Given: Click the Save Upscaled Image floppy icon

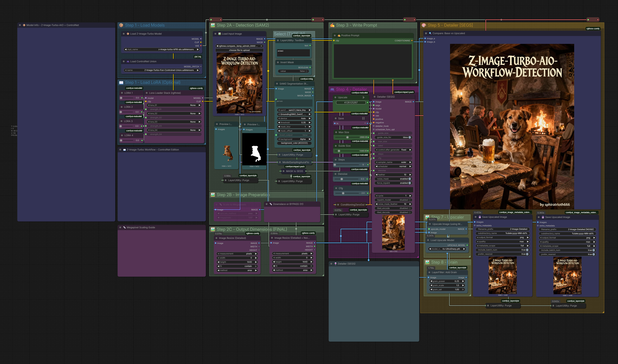Looking at the screenshot, I should coord(480,217).
